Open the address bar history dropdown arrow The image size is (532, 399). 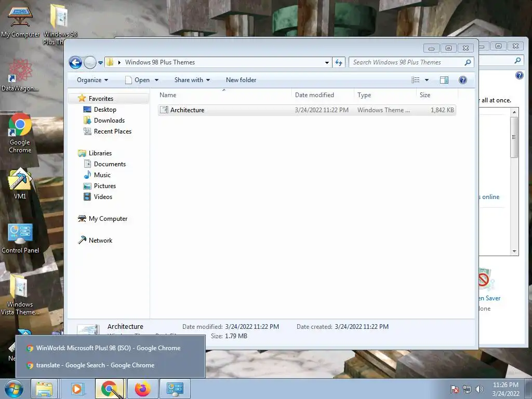click(x=327, y=62)
